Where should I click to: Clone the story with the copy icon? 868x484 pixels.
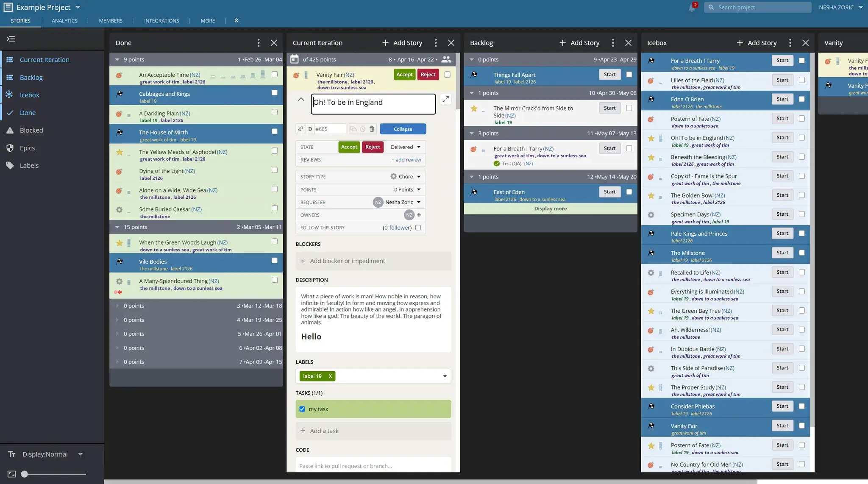(x=353, y=129)
